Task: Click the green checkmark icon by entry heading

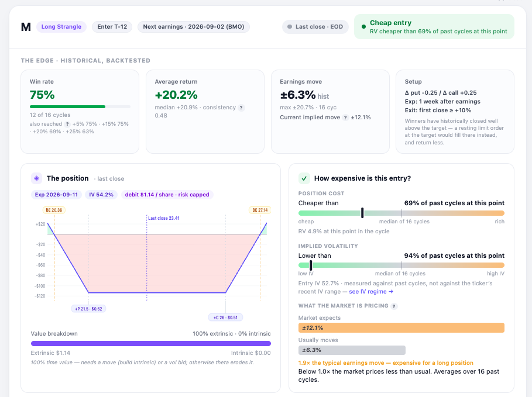Action: tap(304, 178)
